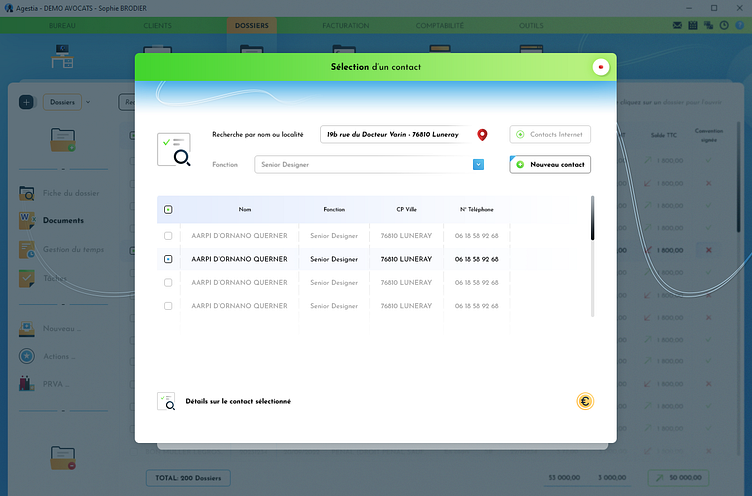The width and height of the screenshot is (752, 496).
Task: Click the 3 000,00 total value
Action: coord(612,478)
